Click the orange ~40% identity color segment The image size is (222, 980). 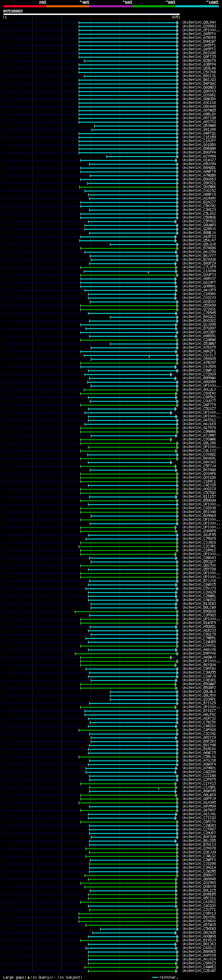point(68,6)
